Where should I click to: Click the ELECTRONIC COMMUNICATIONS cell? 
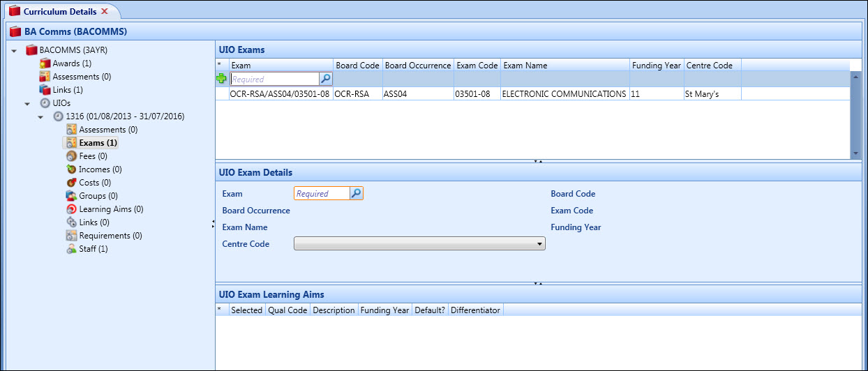(565, 93)
